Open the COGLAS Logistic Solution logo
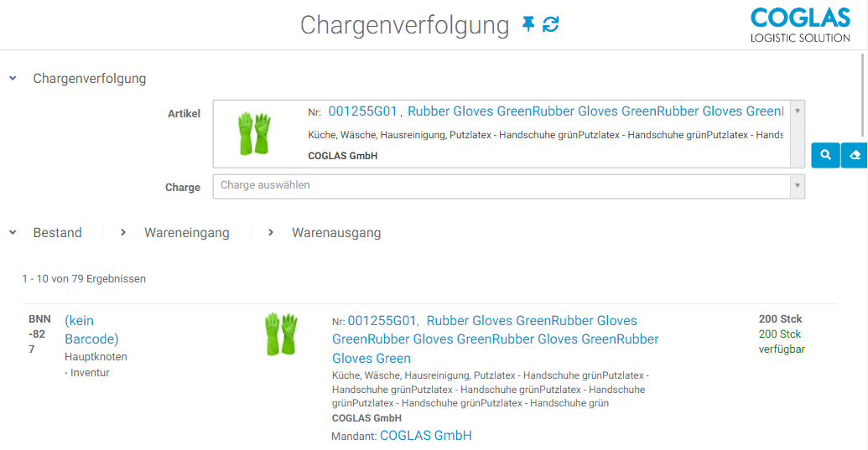 800,25
